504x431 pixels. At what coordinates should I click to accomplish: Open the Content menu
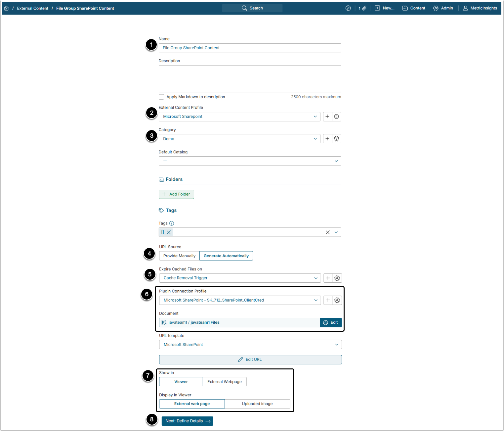414,8
